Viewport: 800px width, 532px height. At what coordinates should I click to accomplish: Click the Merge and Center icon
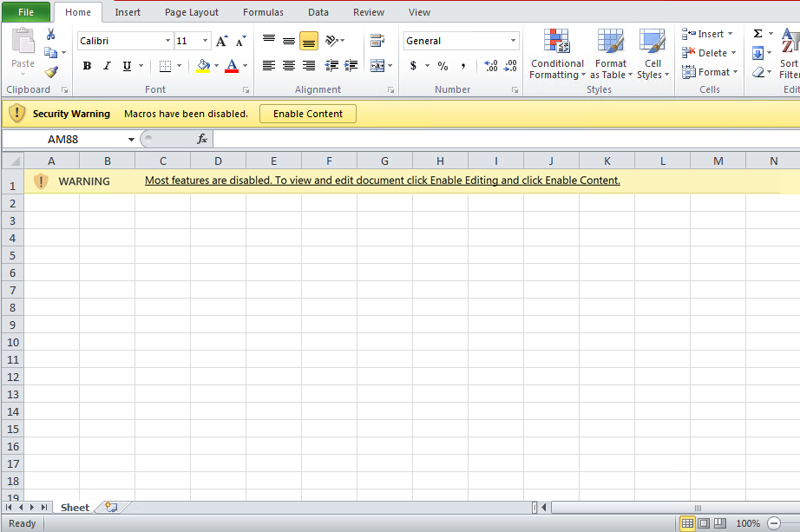(377, 66)
